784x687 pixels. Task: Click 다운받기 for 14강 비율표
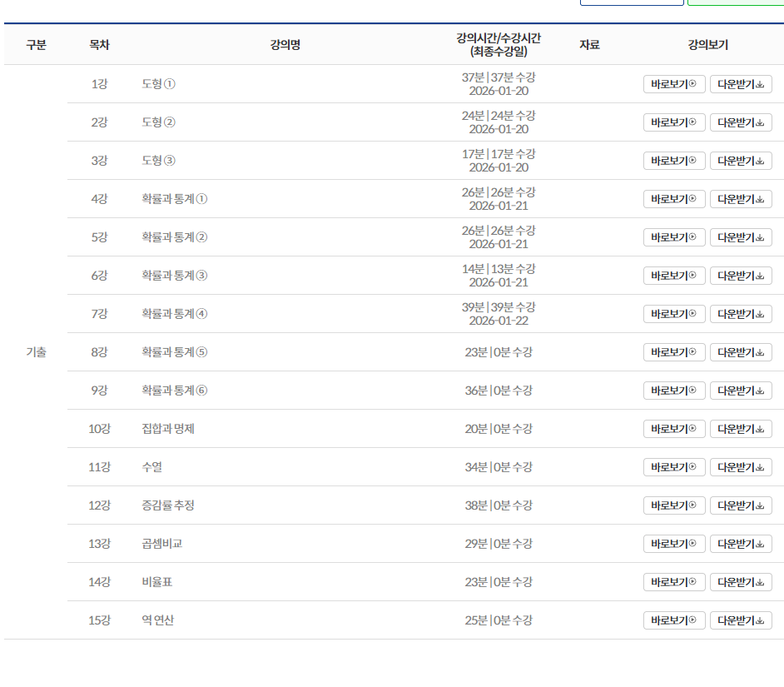tap(741, 582)
